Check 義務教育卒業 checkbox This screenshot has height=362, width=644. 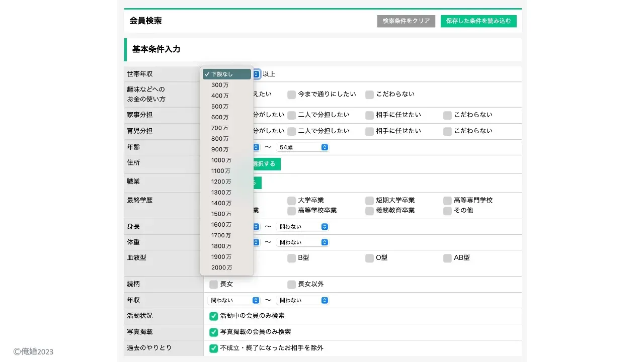click(370, 211)
